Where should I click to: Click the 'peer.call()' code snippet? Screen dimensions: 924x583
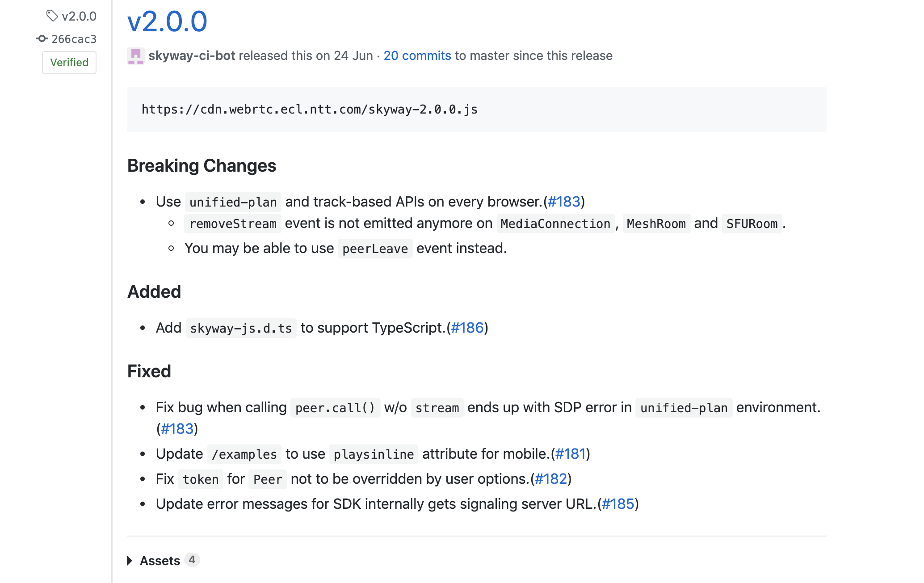pyautogui.click(x=336, y=408)
